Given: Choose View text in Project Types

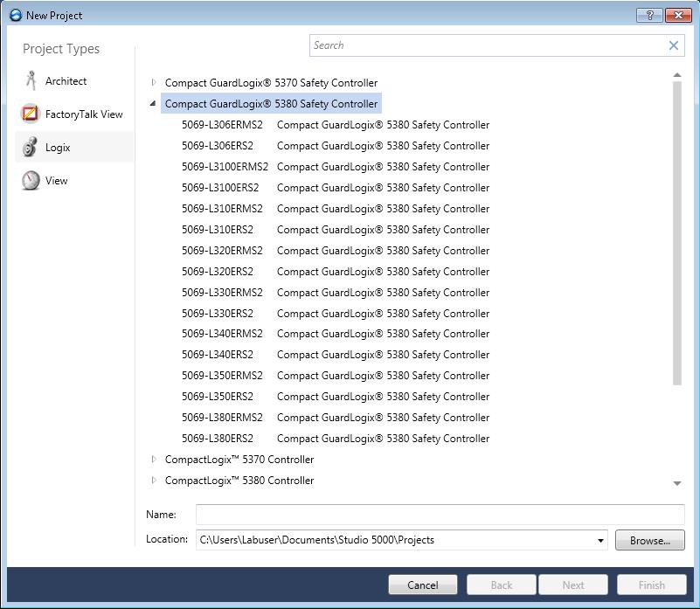Looking at the screenshot, I should (56, 181).
